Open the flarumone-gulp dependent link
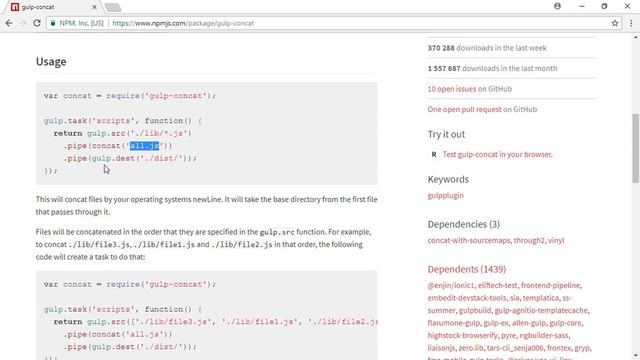Viewport: 640px width, 360px height. click(x=454, y=323)
